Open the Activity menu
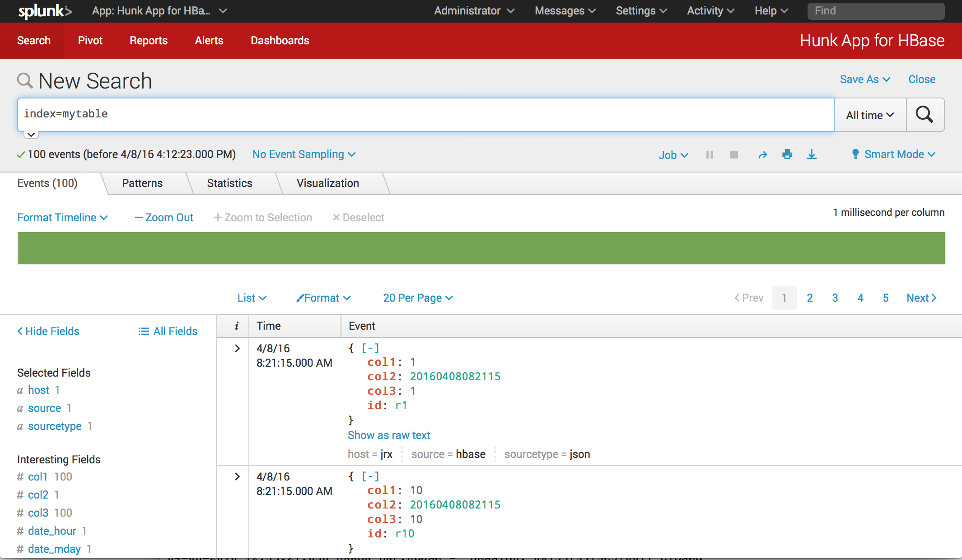962x560 pixels. coord(711,11)
